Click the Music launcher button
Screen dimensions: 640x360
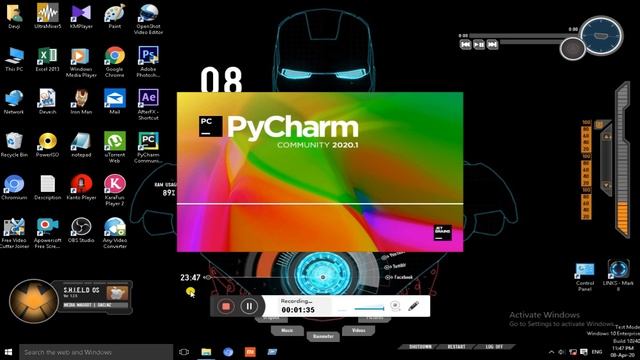click(x=287, y=330)
